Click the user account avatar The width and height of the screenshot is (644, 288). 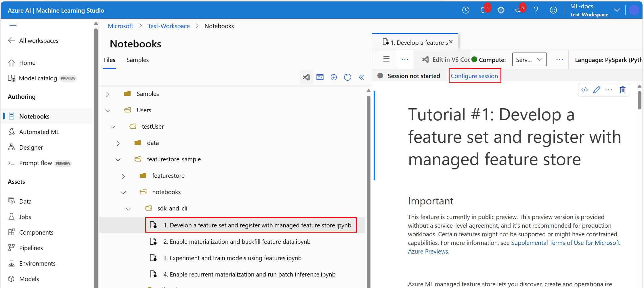click(634, 10)
